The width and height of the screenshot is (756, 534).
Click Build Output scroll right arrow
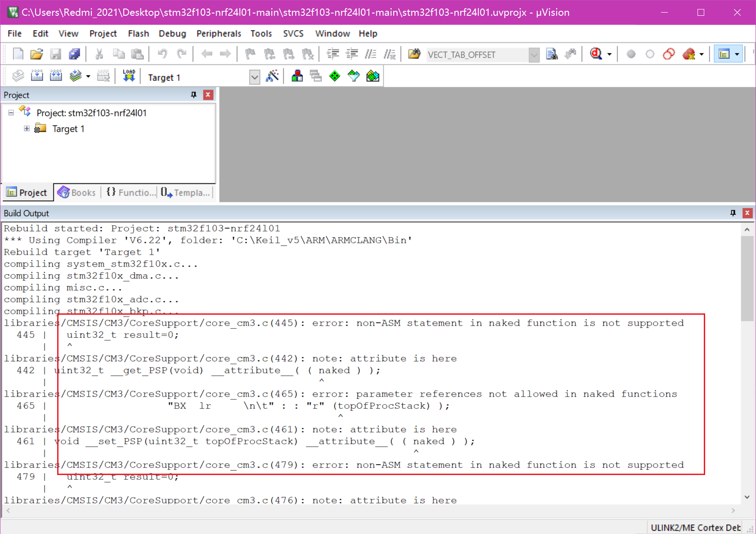coord(733,511)
